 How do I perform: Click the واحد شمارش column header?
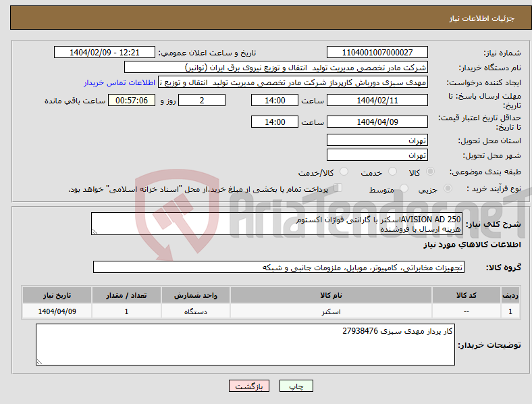(195, 295)
